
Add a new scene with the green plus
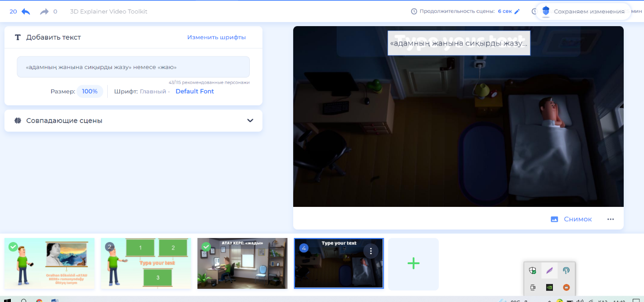click(x=414, y=264)
